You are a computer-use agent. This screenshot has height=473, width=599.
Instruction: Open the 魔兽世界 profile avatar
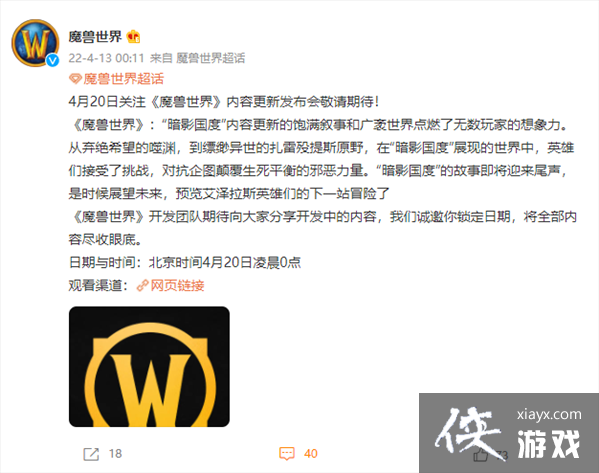pos(35,43)
